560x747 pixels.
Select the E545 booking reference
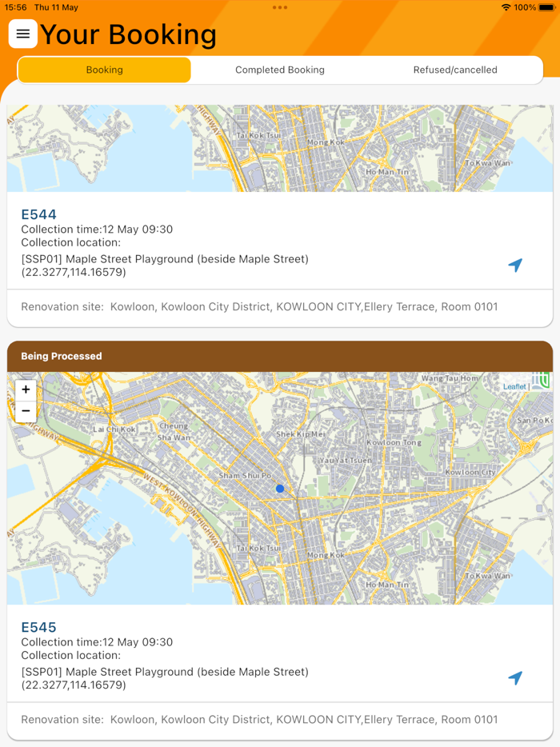38,627
